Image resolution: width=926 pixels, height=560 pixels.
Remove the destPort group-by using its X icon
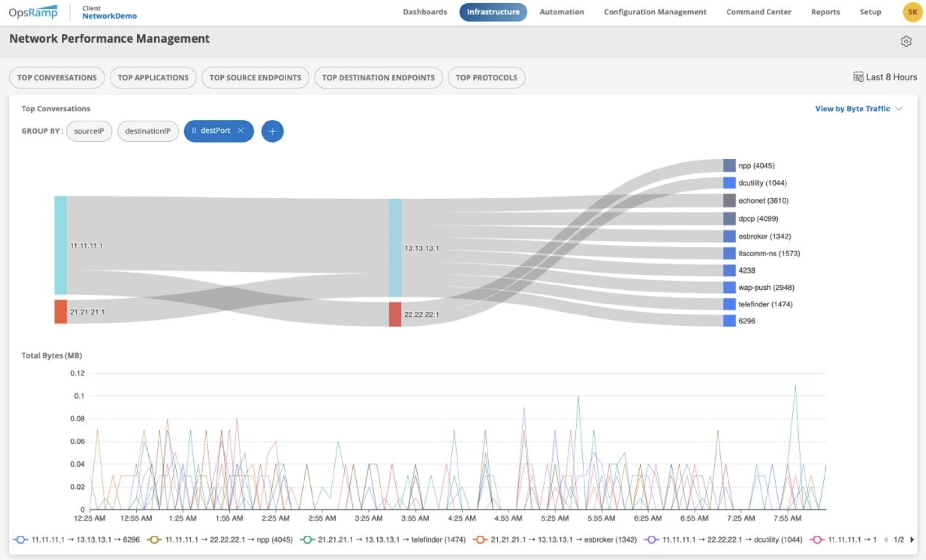coord(241,131)
